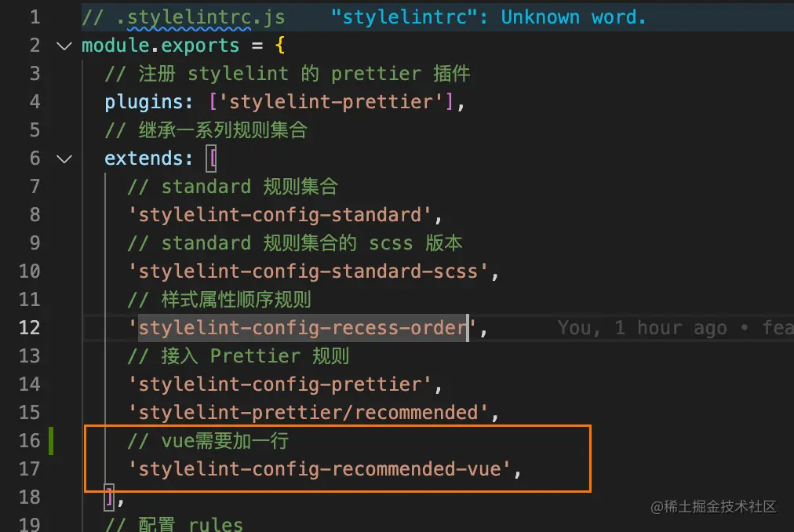Click the plugins property key
Viewport: 794px width, 532px height.
149,102
